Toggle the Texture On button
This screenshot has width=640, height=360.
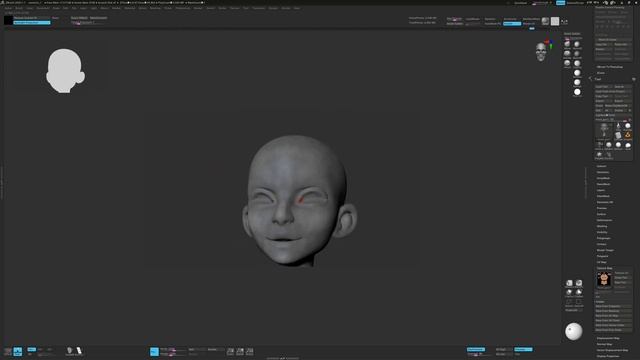click(622, 273)
